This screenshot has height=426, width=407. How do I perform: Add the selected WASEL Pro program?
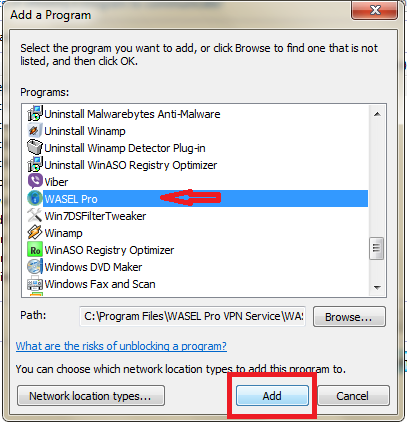[272, 396]
